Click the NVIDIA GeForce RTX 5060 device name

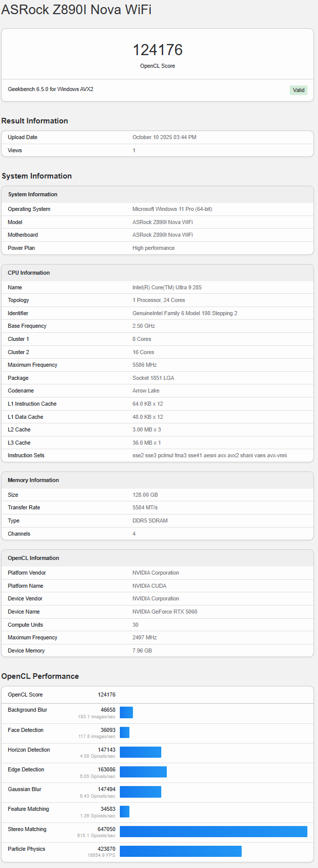(165, 612)
